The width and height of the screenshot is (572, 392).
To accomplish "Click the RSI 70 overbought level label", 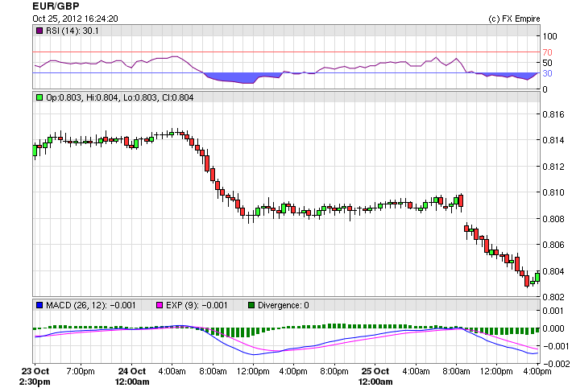I will [547, 52].
